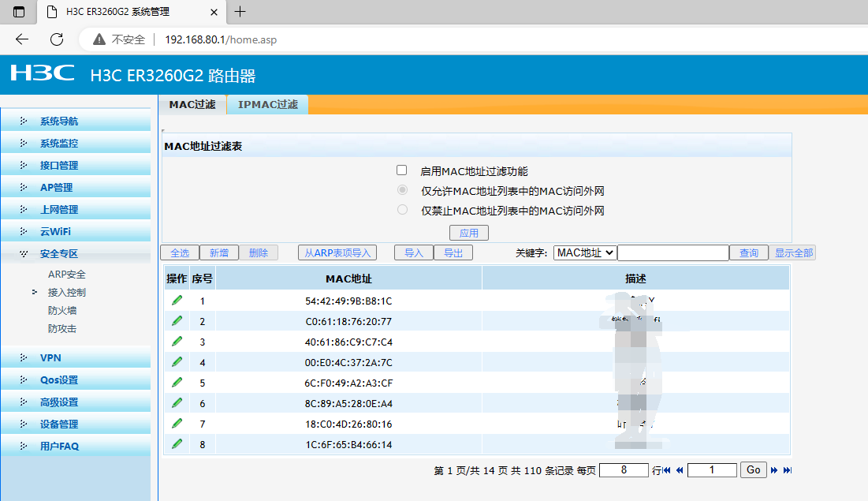Focus the keyword search input field
Screen dimensions: 868x501
673,252
